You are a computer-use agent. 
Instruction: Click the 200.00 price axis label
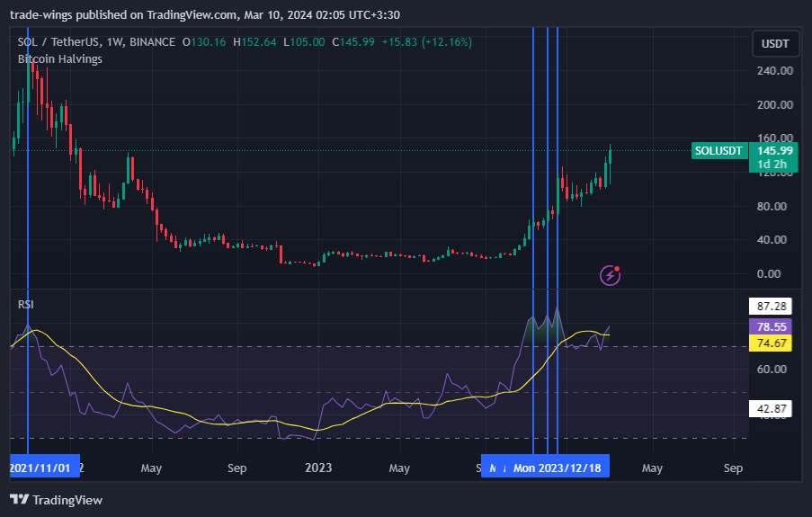point(775,104)
